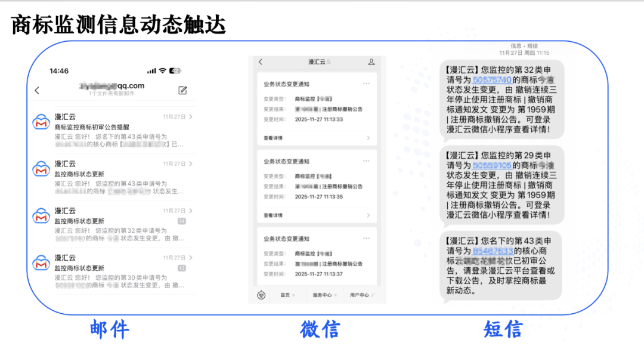Open application number link in 第29类 SMS

click(x=491, y=165)
